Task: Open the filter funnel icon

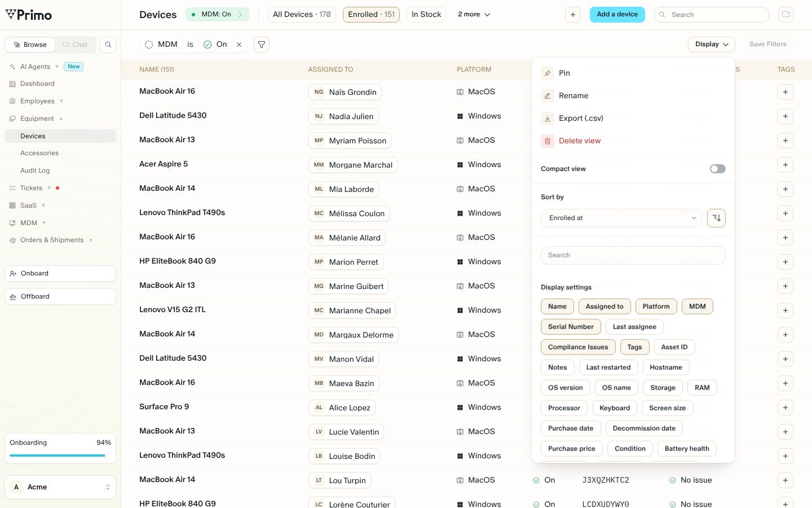Action: (x=262, y=45)
